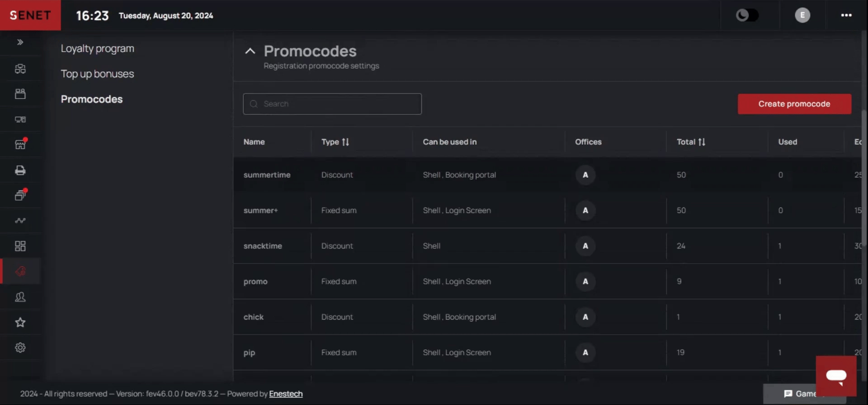Click the printer icon in sidebar
868x405 pixels.
[x=20, y=170]
